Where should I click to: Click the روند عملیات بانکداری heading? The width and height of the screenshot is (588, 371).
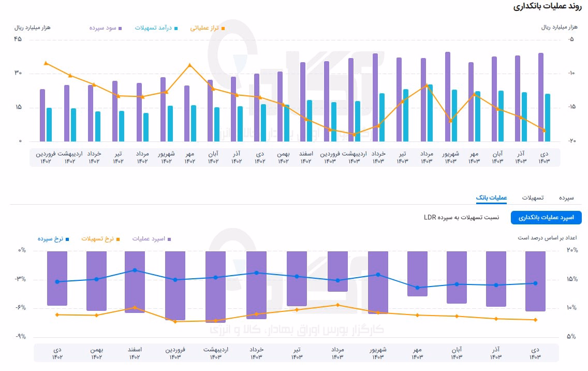547,7
